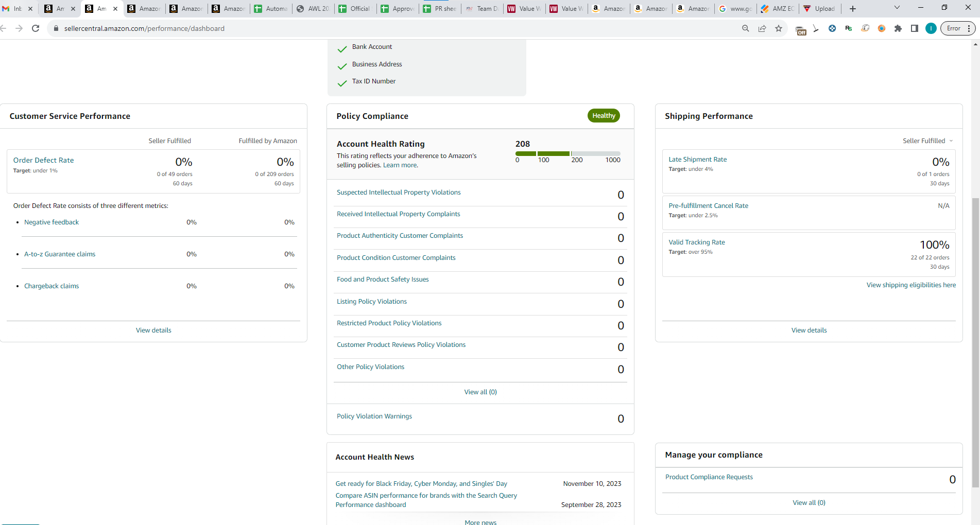
Task: Switch to the Upload tab
Action: point(819,8)
